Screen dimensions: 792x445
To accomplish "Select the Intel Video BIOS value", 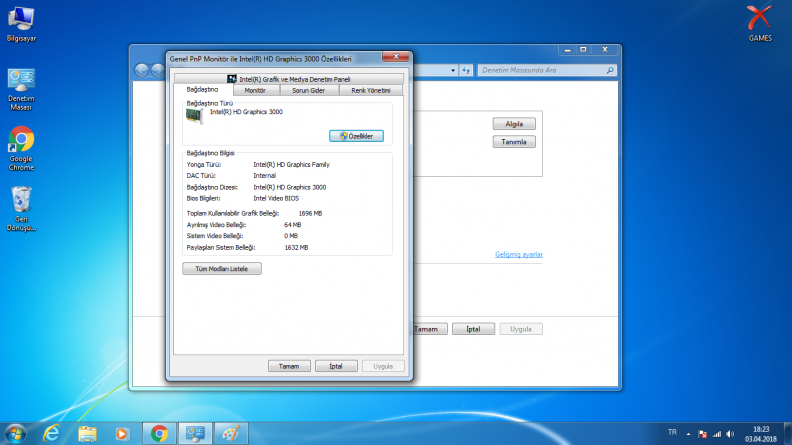I will pyautogui.click(x=276, y=199).
